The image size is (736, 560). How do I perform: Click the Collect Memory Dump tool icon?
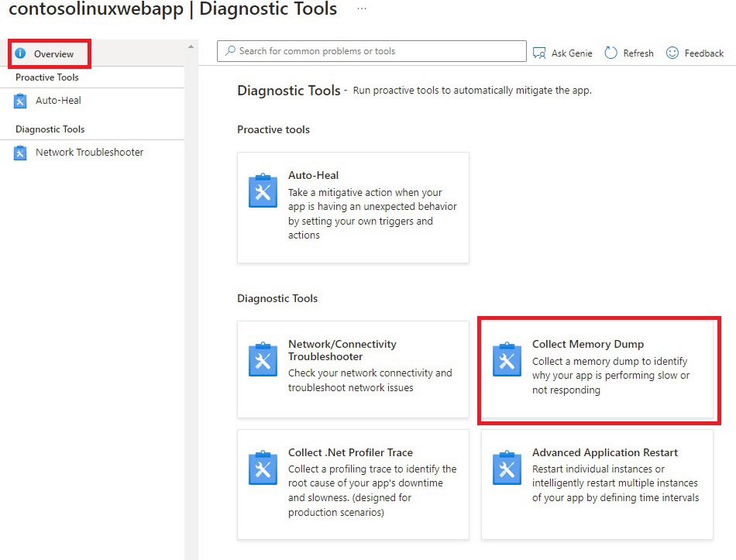point(507,360)
